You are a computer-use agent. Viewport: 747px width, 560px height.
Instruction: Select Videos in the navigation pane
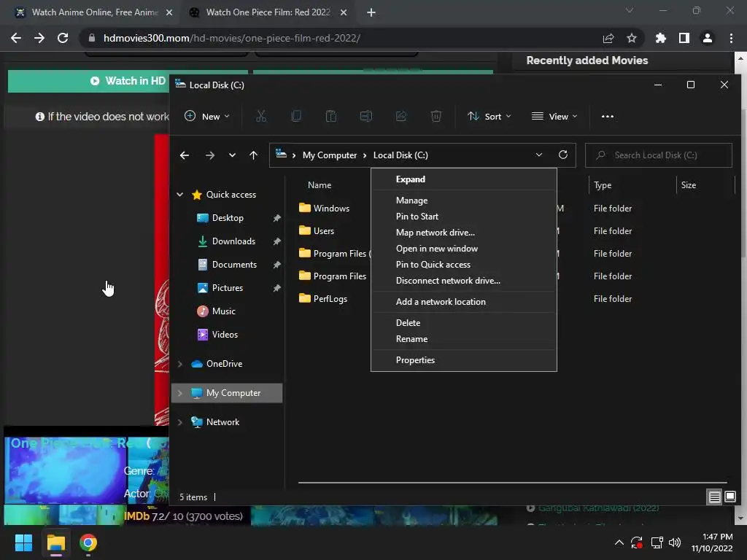(225, 335)
